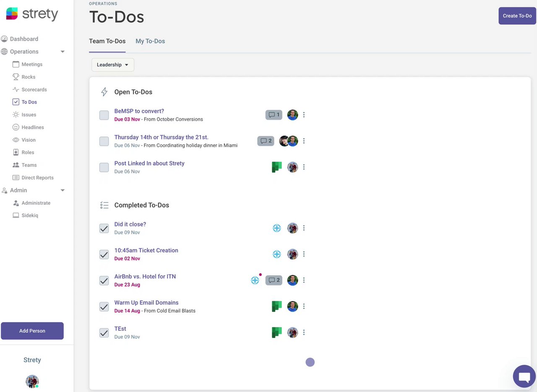
Task: Check off BeMSP to convert to-do
Action: coord(104,115)
